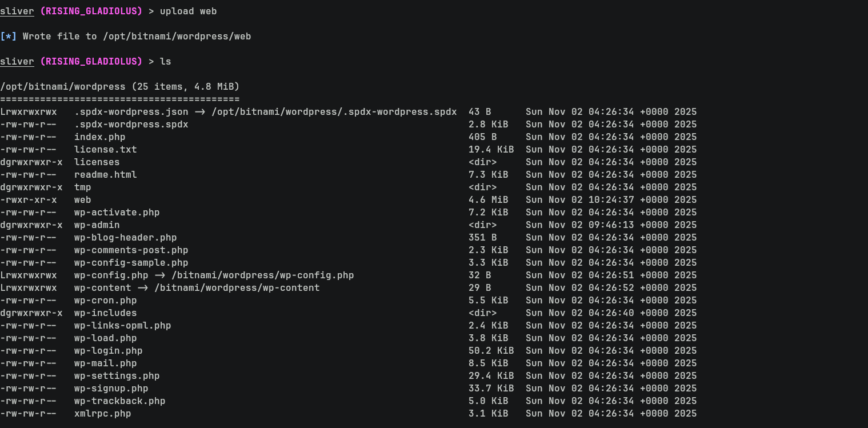Click the index.php filename
The width and height of the screenshot is (868, 428).
[99, 137]
